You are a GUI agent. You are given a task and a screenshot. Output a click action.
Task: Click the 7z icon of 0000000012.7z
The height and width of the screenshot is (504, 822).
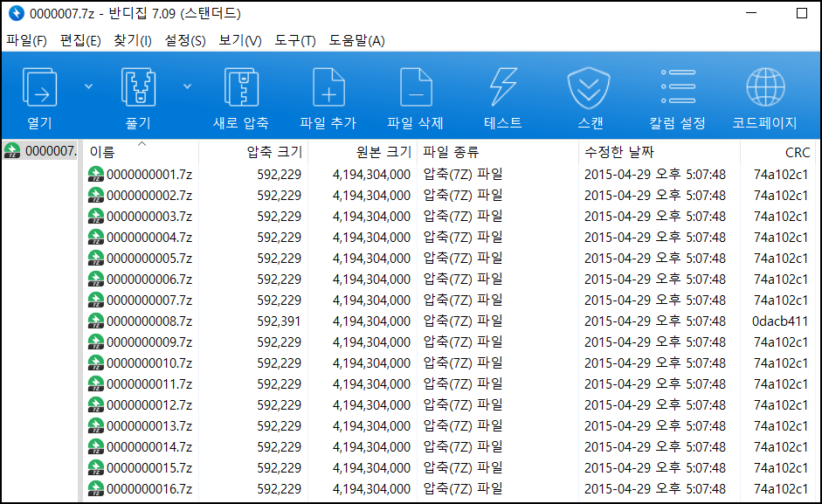click(x=95, y=405)
